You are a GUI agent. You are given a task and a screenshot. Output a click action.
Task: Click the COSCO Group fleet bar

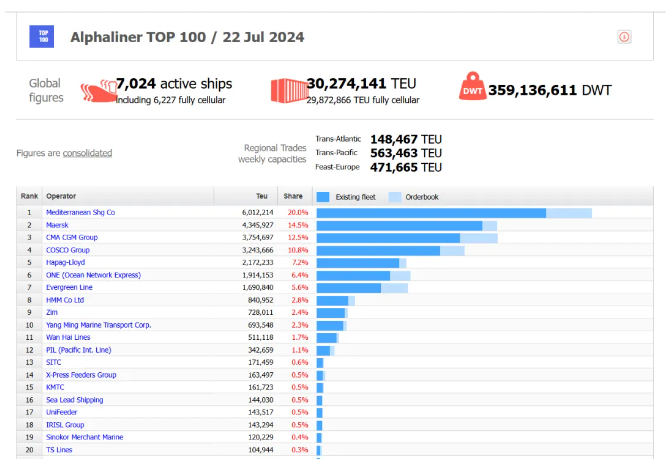click(x=378, y=250)
